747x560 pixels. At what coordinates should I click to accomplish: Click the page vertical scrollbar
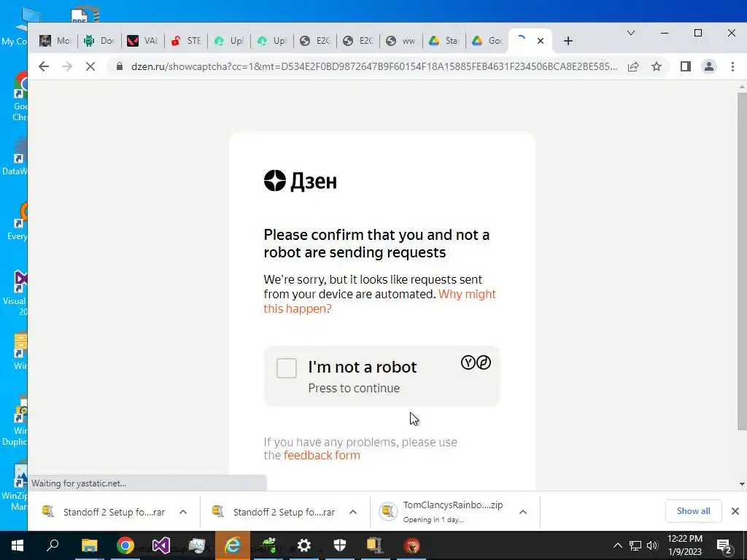pyautogui.click(x=742, y=261)
